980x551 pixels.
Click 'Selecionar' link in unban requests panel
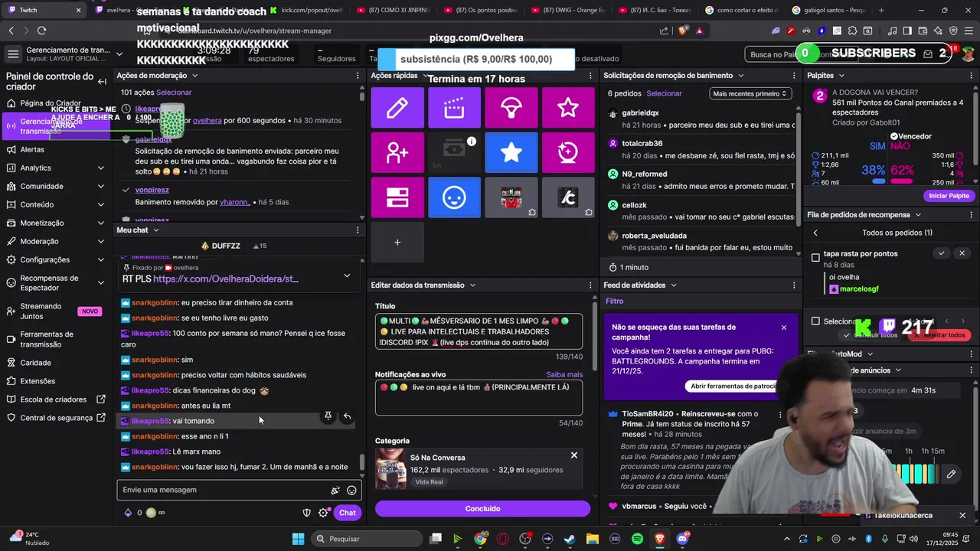(664, 93)
